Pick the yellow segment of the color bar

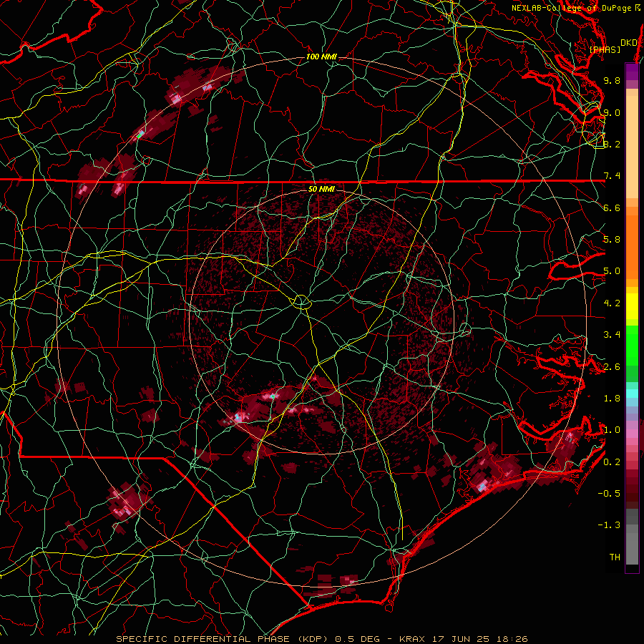(x=632, y=306)
